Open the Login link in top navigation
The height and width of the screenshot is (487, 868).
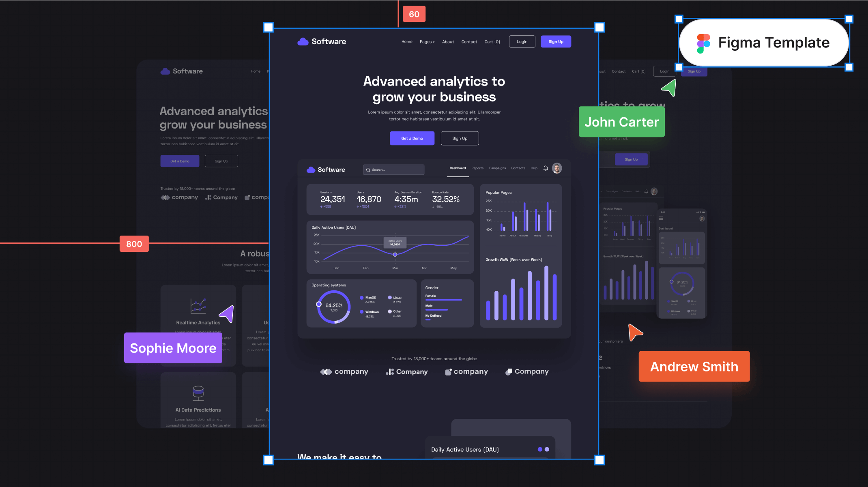tap(522, 42)
